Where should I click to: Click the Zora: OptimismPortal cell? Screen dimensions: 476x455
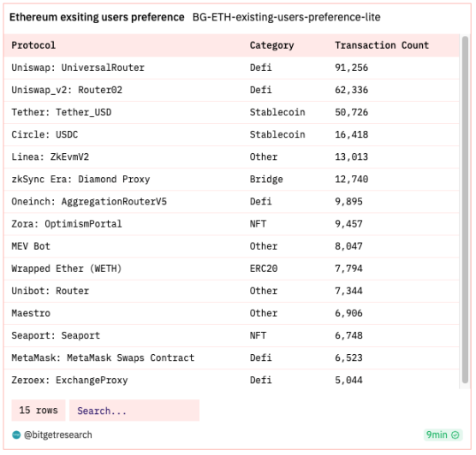coord(67,224)
